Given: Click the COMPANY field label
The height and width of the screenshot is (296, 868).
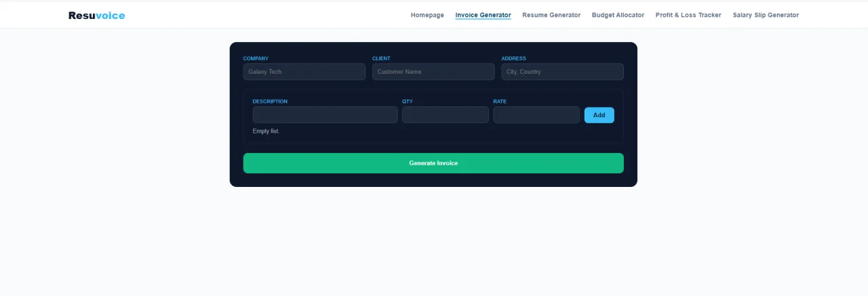Looking at the screenshot, I should (x=256, y=58).
